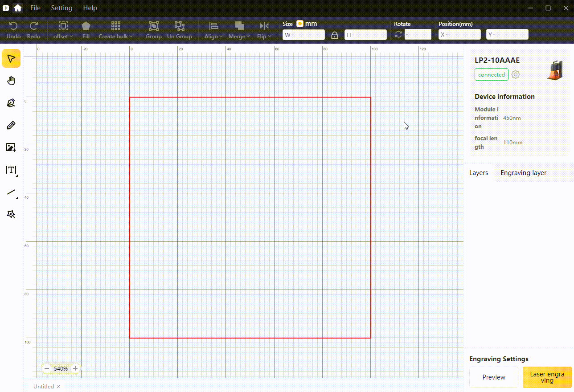Open the File menu
The height and width of the screenshot is (392, 574).
click(x=35, y=8)
